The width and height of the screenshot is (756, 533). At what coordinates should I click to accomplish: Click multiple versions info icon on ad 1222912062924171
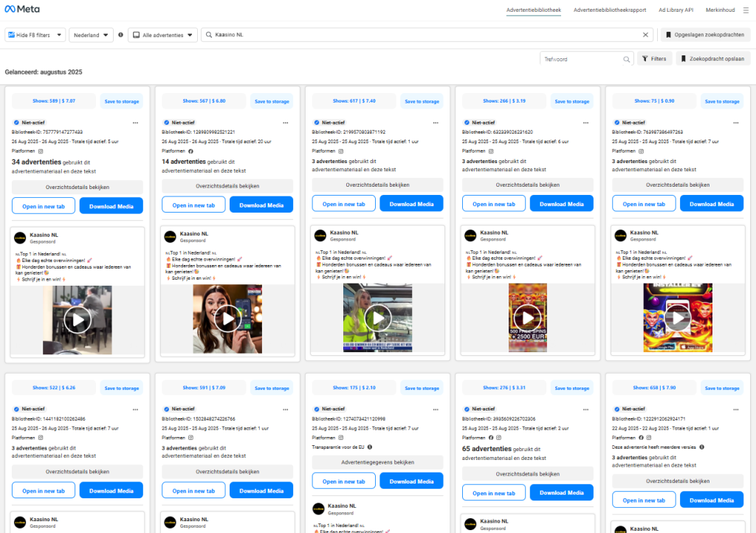(701, 447)
